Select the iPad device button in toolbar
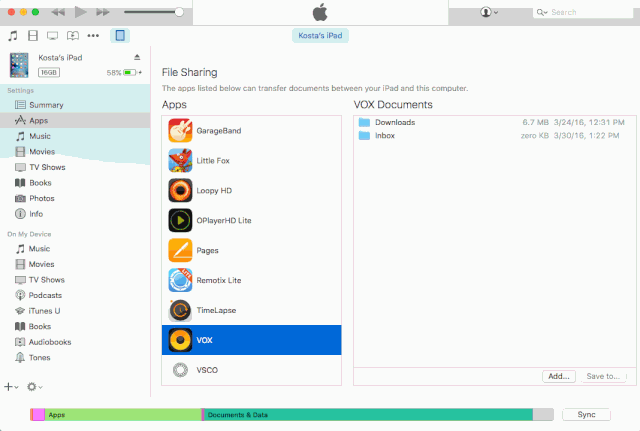Image resolution: width=640 pixels, height=431 pixels. click(120, 36)
